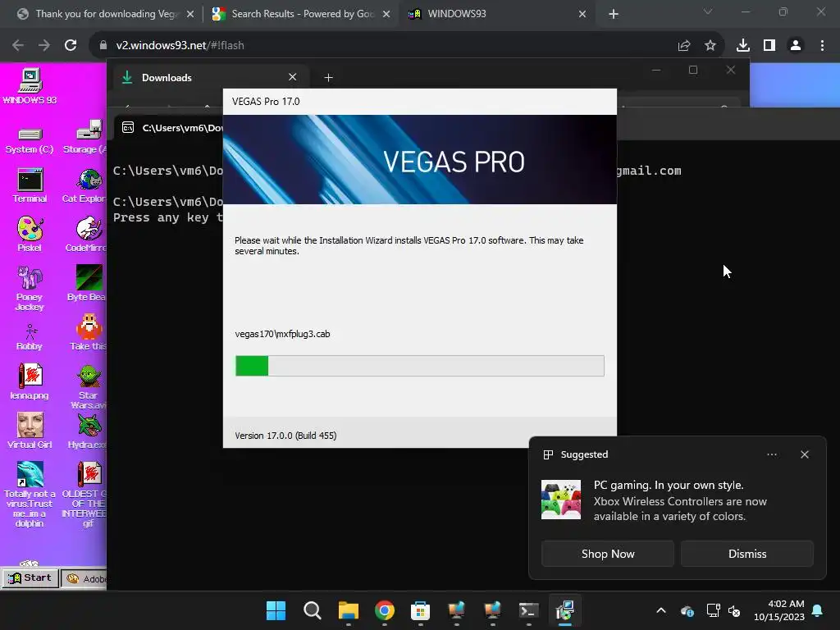Click the VEGAS PRO banner image
Image resolution: width=840 pixels, height=630 pixels.
click(419, 160)
